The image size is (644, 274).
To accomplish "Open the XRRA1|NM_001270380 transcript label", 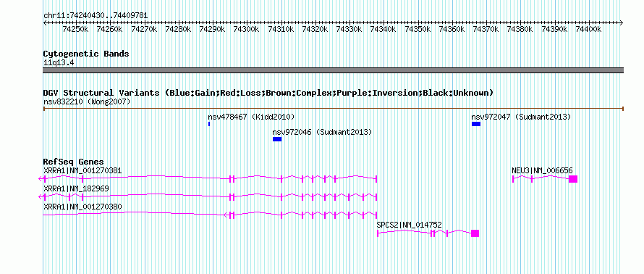I will (x=82, y=207).
